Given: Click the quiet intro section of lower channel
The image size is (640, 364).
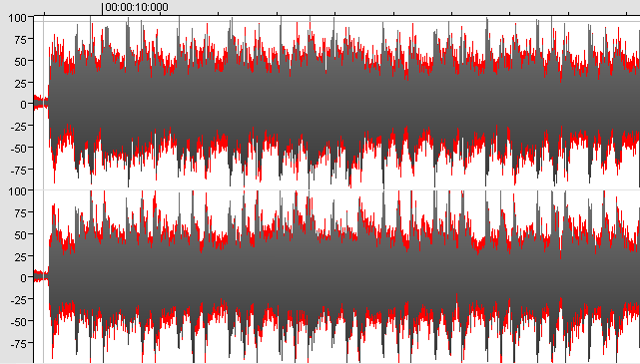Looking at the screenshot, I should (41, 276).
